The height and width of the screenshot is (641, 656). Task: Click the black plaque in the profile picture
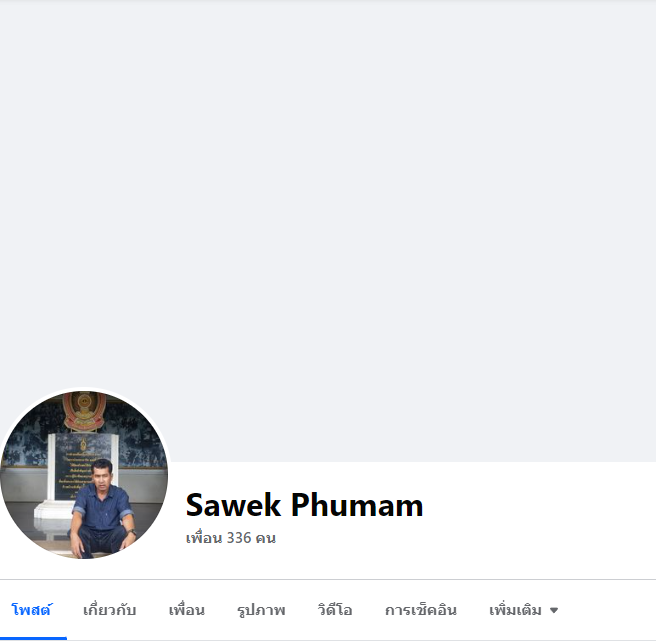click(82, 466)
